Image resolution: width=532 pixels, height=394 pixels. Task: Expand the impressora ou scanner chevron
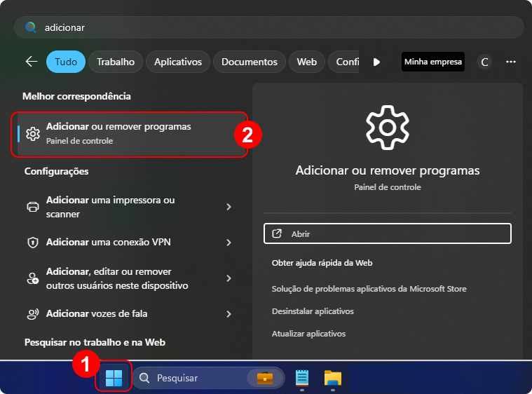pyautogui.click(x=229, y=207)
